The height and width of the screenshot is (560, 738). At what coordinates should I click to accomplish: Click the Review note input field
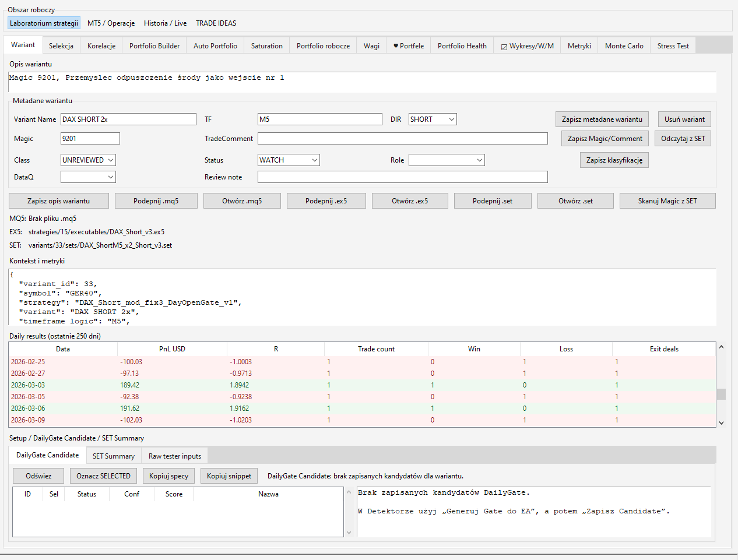403,177
